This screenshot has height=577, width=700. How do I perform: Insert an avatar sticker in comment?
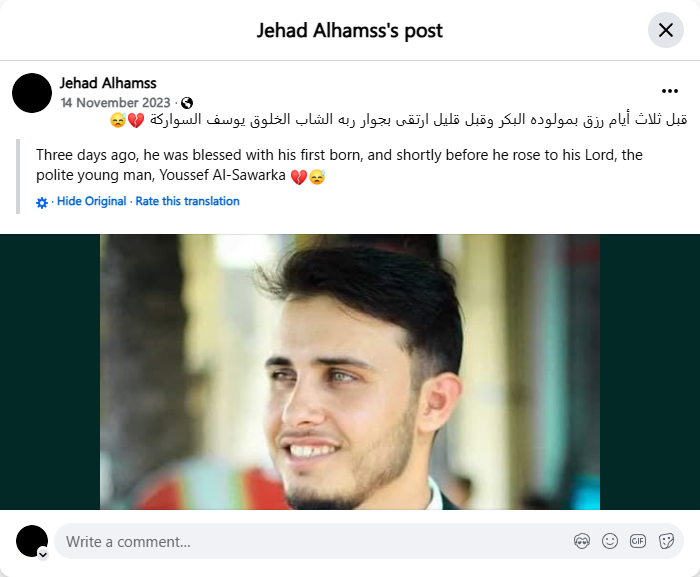click(x=582, y=541)
